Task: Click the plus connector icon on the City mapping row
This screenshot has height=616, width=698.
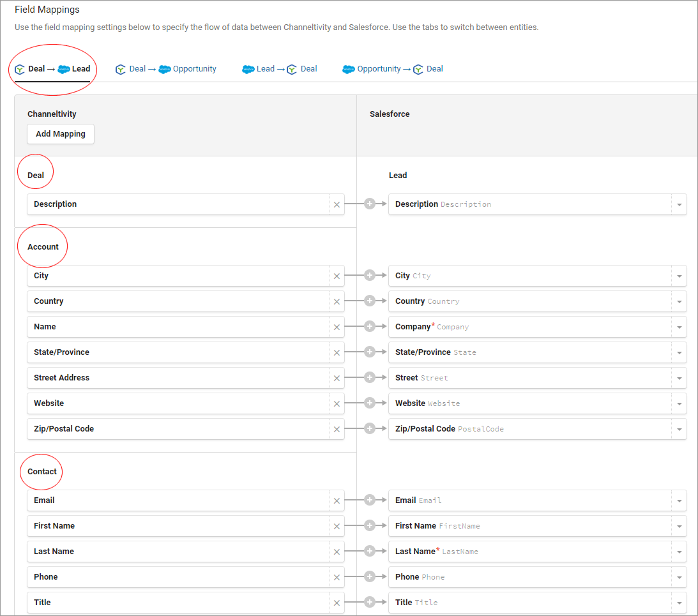Action: point(369,275)
